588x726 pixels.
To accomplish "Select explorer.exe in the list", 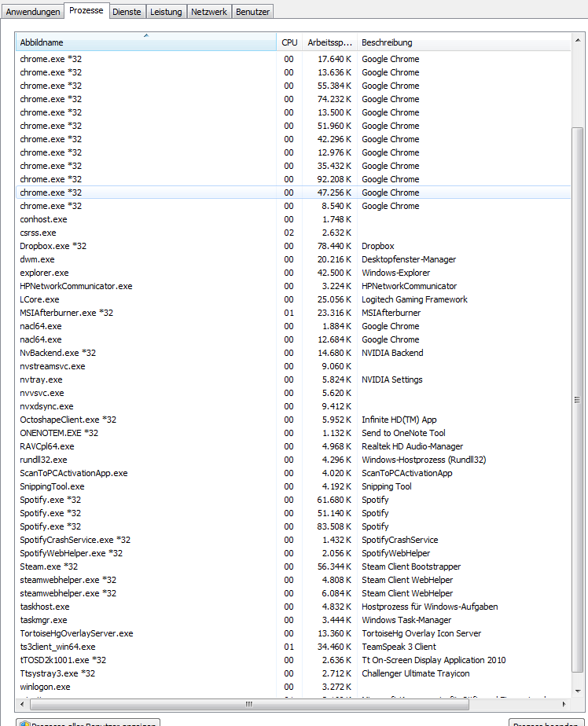I will click(293, 273).
